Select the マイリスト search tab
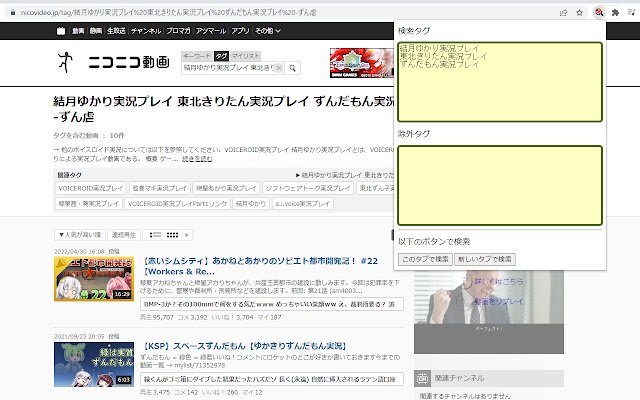Image resolution: width=640 pixels, height=400 pixels. pos(245,56)
